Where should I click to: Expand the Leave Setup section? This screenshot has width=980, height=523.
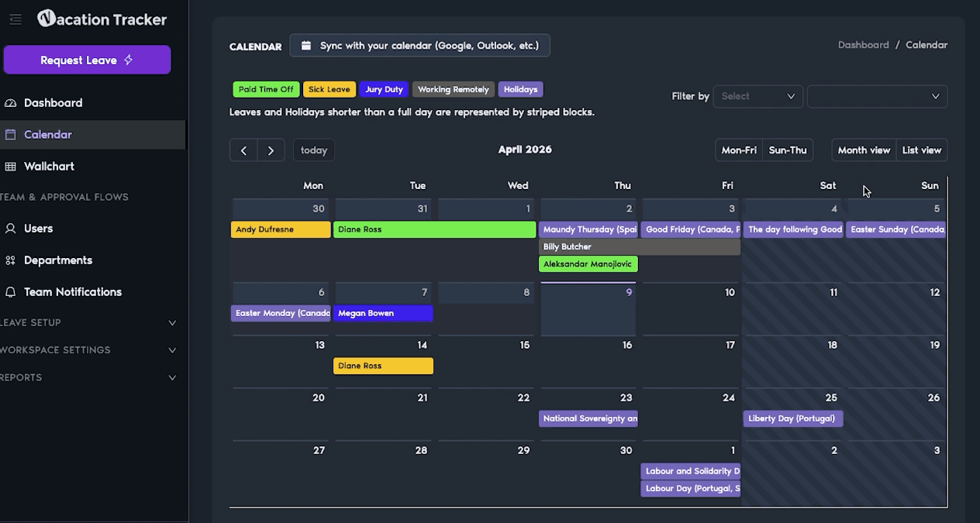[x=172, y=323]
